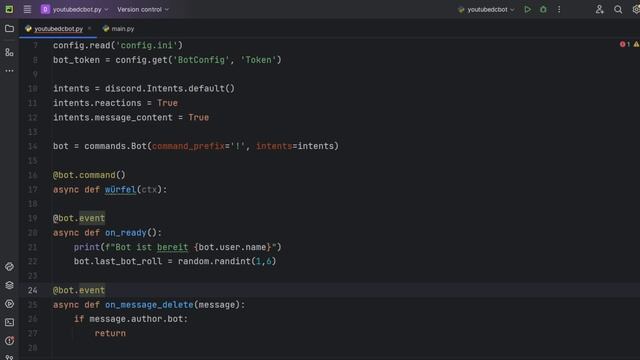Debug the youtubedcbot configuration

pyautogui.click(x=543, y=9)
